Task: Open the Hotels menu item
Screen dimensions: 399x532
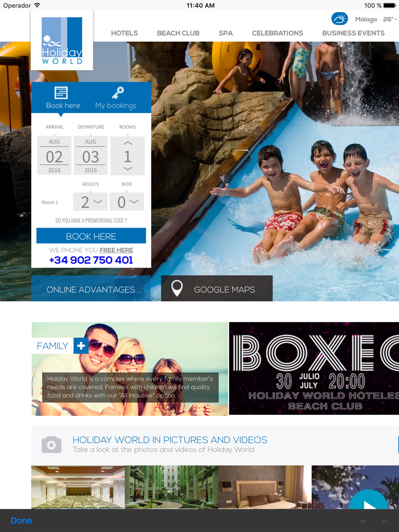Action: coord(124,33)
